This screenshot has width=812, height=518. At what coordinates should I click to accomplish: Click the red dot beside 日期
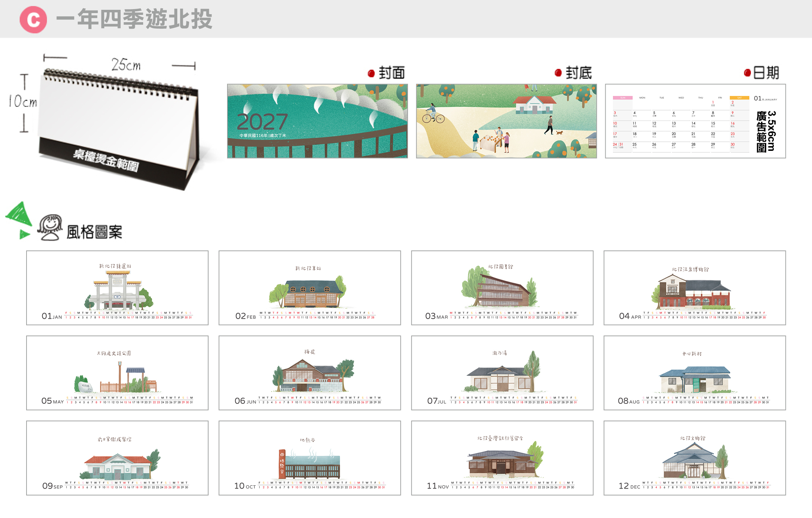tap(747, 73)
